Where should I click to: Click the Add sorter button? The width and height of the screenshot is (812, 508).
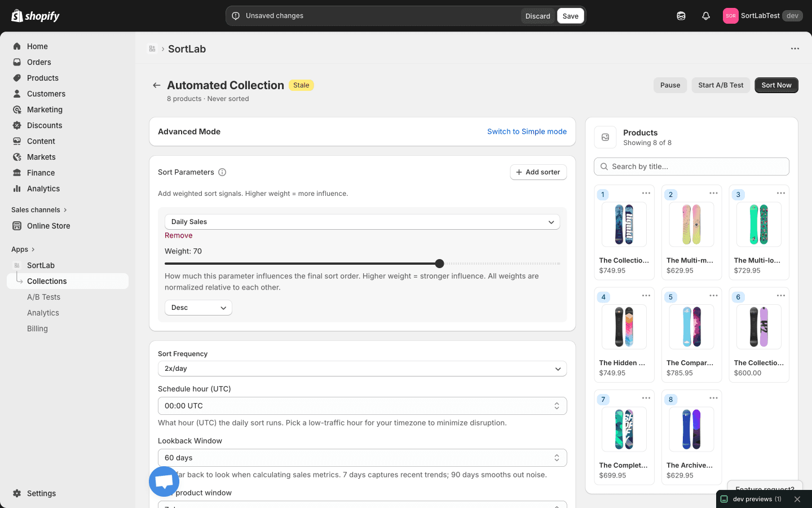click(x=538, y=172)
